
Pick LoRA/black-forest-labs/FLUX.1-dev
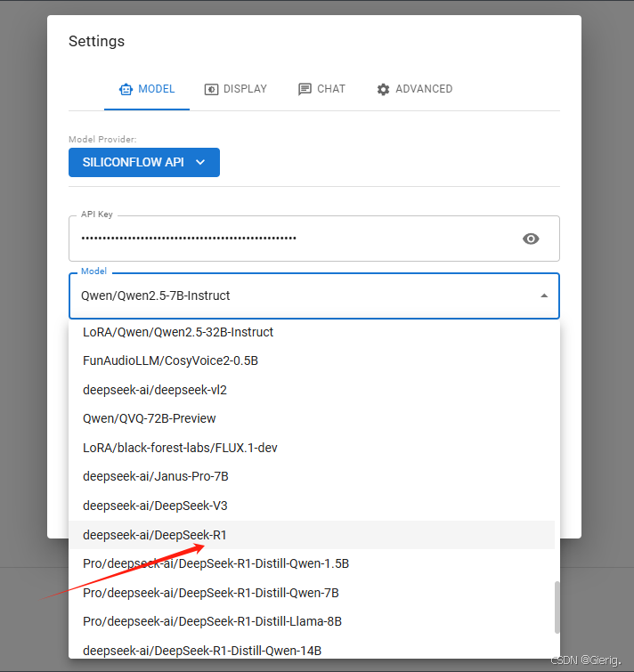(x=312, y=448)
